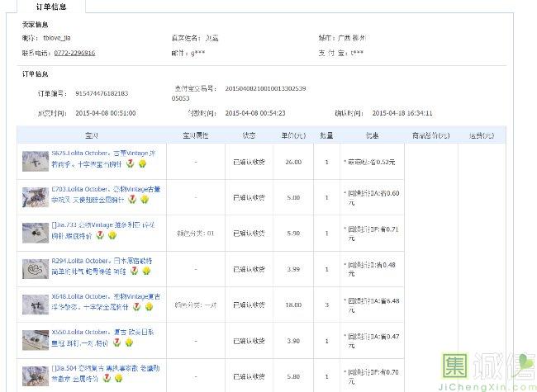The height and width of the screenshot is (392, 537).
Task: Open the X550 product thumbnail image
Action: coord(36,338)
